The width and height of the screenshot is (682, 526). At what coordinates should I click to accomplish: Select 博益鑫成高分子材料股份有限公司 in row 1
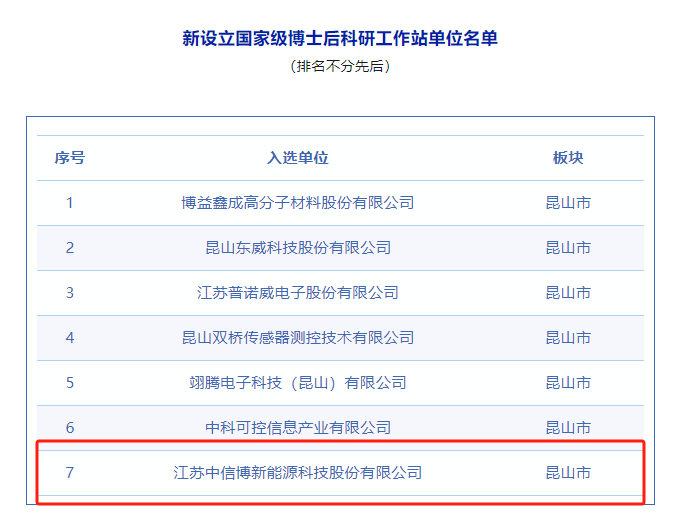(x=297, y=203)
